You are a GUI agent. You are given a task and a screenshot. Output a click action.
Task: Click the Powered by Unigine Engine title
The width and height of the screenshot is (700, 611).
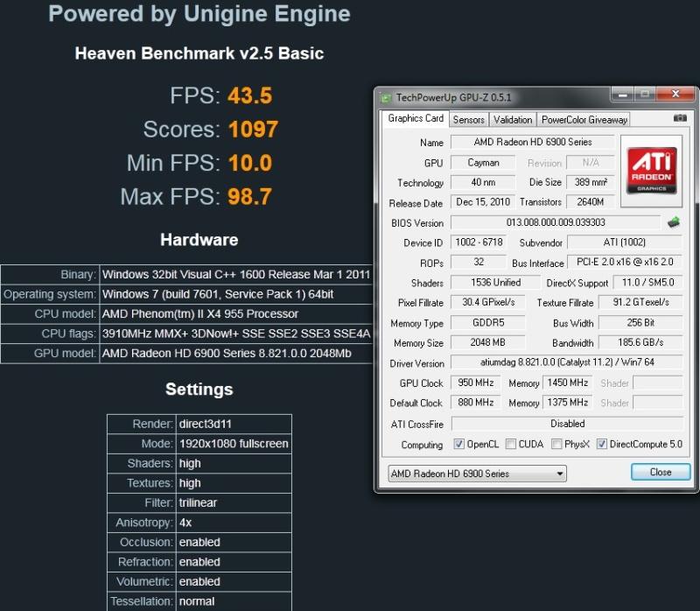click(199, 14)
